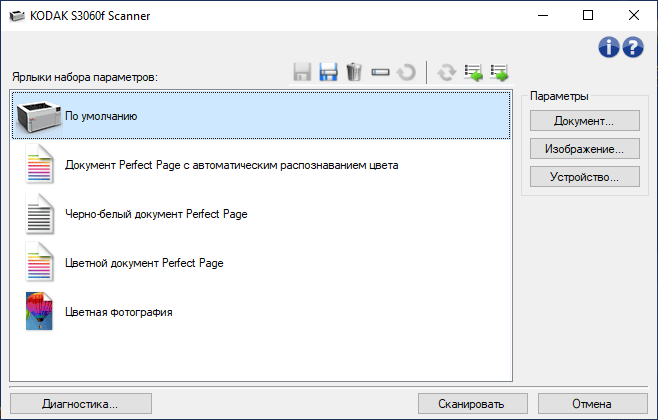Screen dimensions: 658x420
Task: Click the scanner image next to По умолчанию
Action: coord(39,116)
